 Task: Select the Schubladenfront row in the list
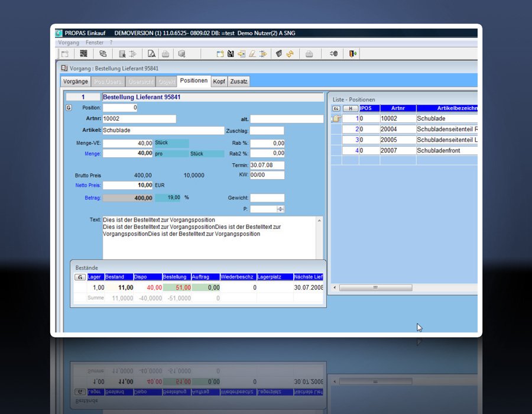click(438, 151)
